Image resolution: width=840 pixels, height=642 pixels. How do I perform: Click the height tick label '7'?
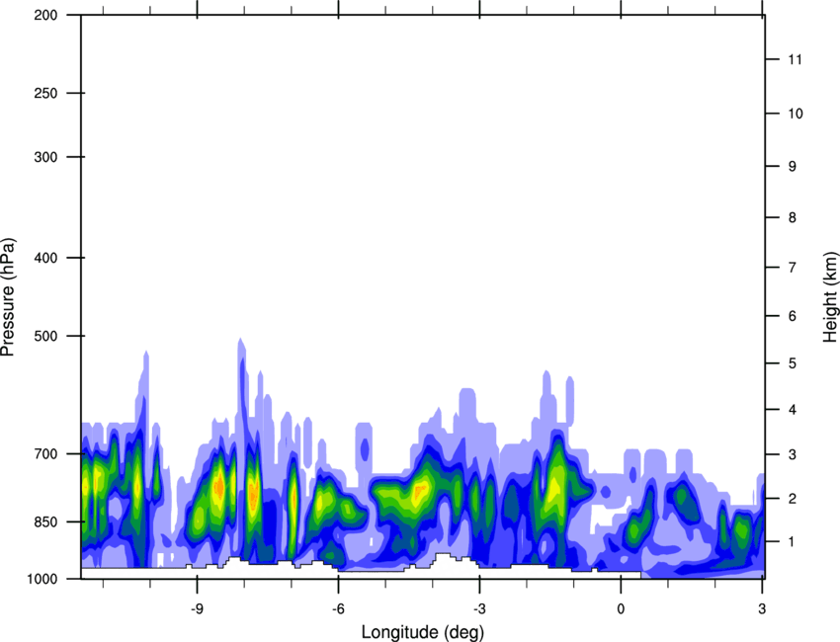point(793,268)
